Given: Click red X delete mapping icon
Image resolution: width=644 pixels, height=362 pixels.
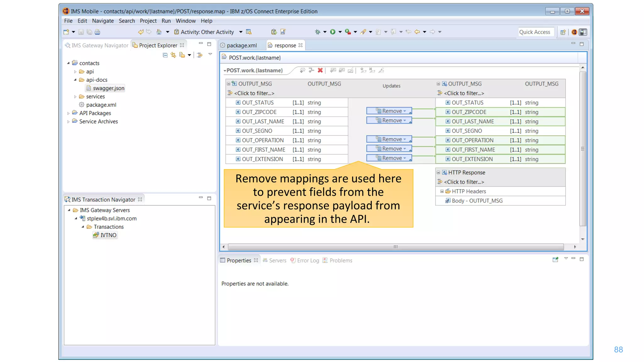Looking at the screenshot, I should coord(320,70).
